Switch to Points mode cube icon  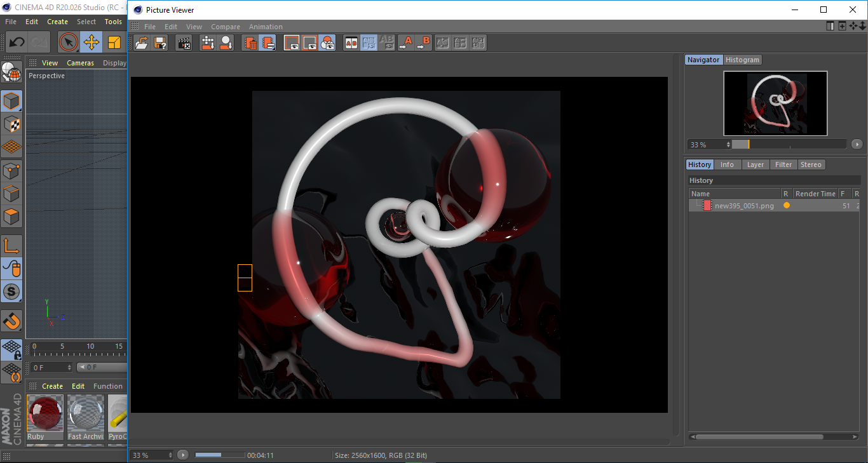point(11,170)
